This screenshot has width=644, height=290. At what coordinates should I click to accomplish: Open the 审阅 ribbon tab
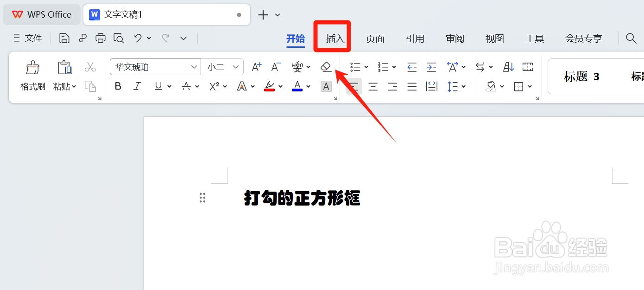click(455, 39)
